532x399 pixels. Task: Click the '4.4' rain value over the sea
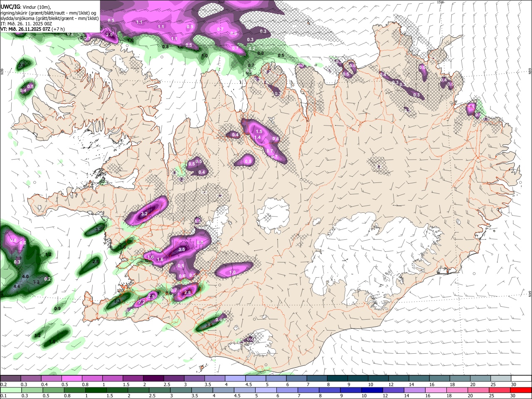click(17, 286)
